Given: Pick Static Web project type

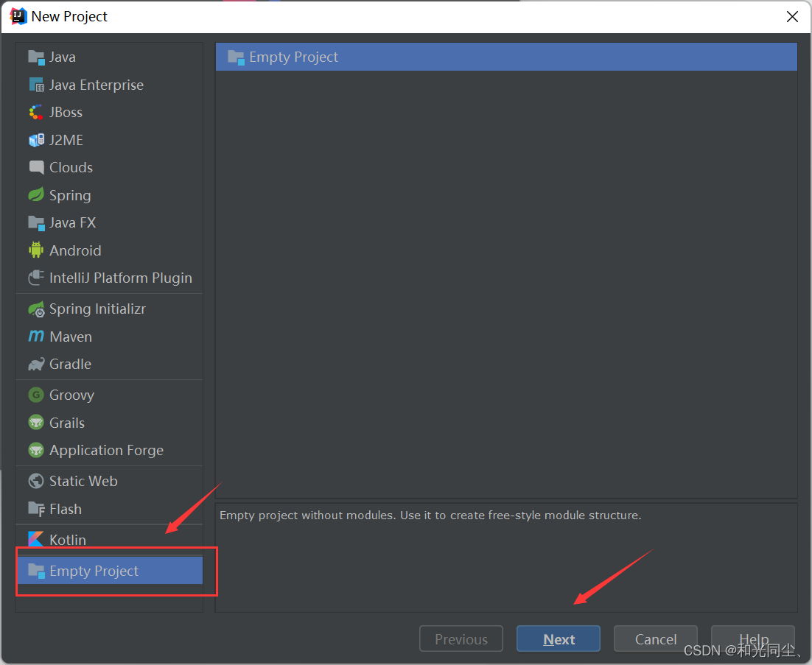Looking at the screenshot, I should [x=109, y=482].
